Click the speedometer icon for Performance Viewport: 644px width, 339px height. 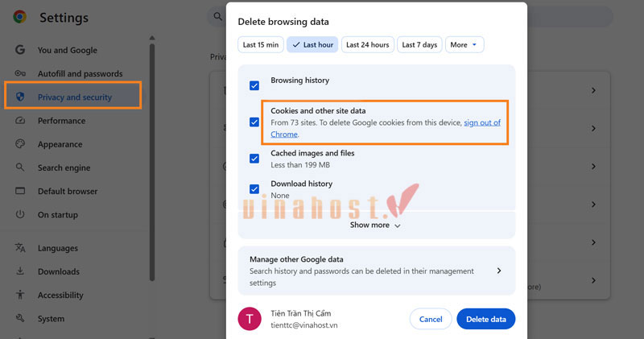coord(19,121)
